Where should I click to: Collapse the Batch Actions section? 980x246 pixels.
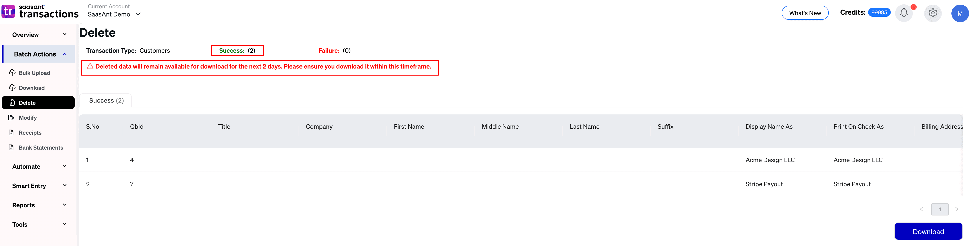click(39, 54)
